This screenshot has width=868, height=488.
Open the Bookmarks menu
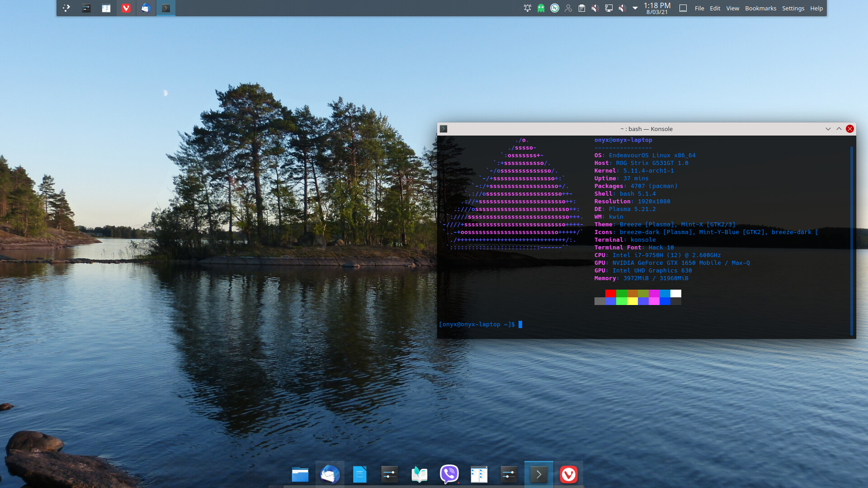point(761,8)
